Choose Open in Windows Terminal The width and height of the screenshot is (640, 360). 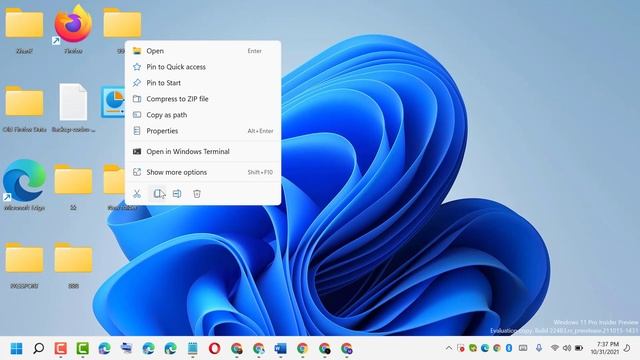pos(203,151)
